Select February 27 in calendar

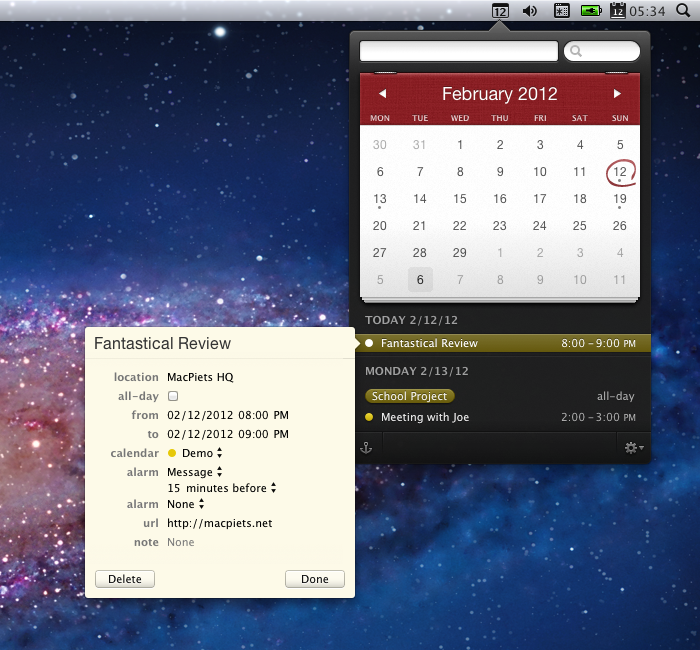(379, 253)
